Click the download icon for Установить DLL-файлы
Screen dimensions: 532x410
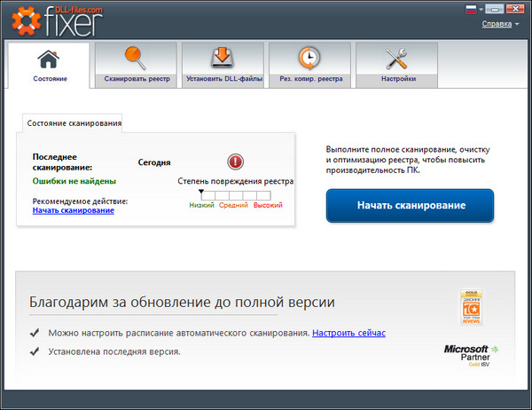click(x=222, y=59)
